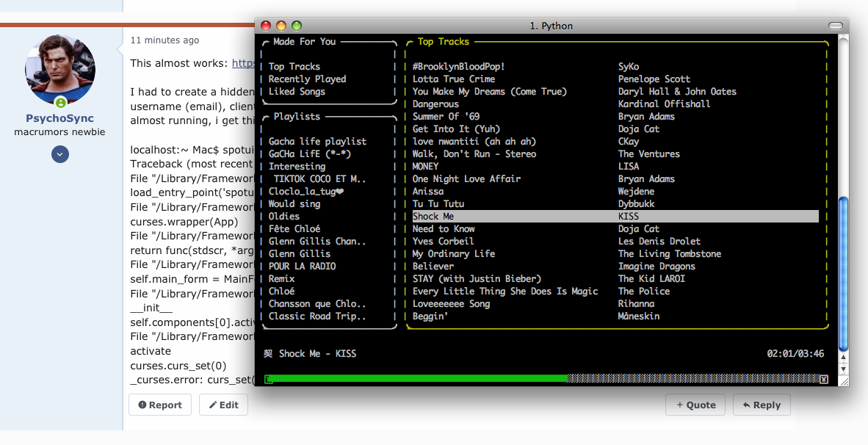Click the unplayed part of progress bar
This screenshot has width=868, height=445.
[x=693, y=379]
